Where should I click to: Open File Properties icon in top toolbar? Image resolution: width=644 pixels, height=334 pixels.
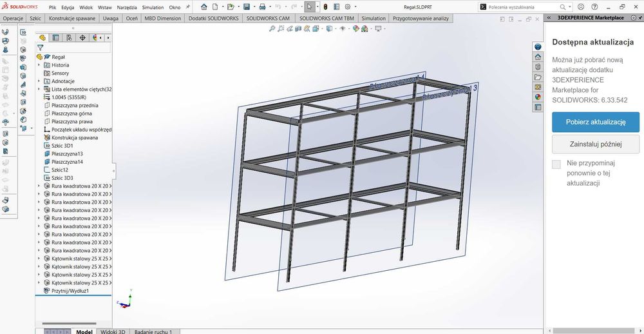tap(336, 7)
